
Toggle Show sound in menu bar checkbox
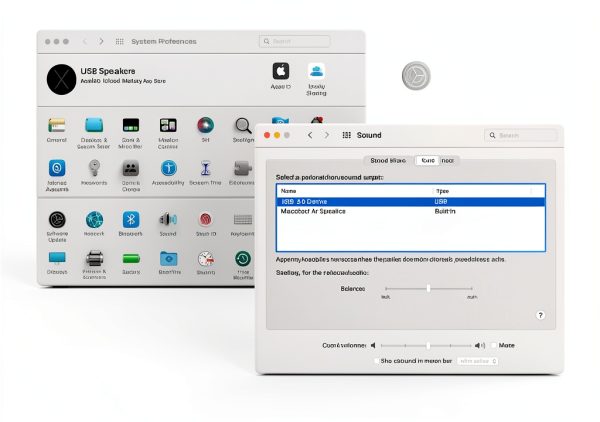377,361
